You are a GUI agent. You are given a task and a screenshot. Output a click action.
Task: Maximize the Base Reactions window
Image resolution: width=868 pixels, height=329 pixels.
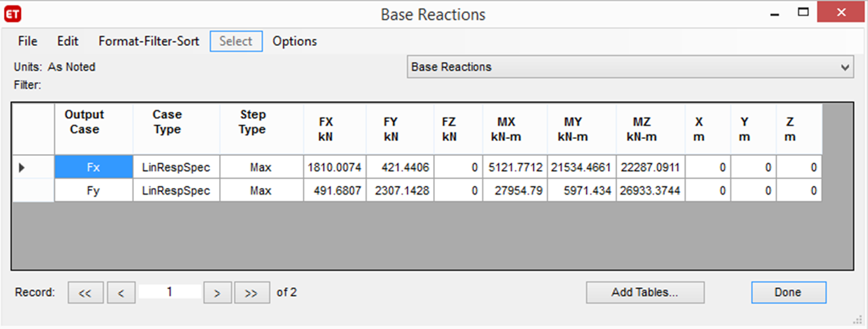coord(803,12)
